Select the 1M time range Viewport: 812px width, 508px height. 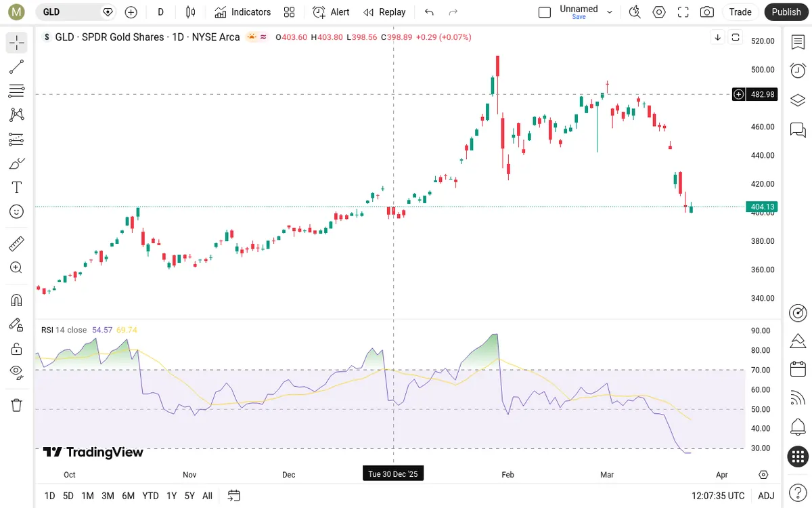(x=87, y=496)
